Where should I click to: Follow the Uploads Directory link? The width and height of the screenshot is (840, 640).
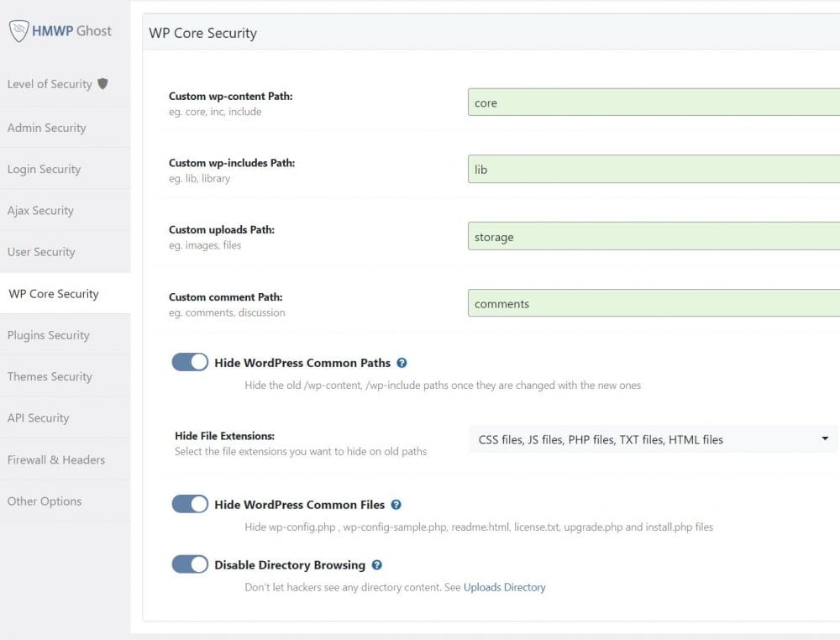click(504, 587)
